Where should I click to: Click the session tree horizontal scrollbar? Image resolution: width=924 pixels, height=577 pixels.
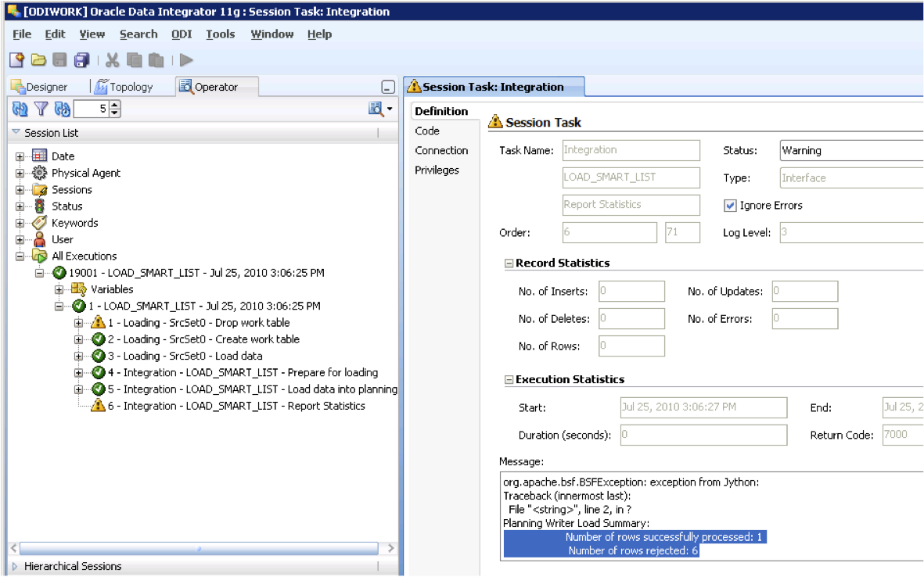pos(199,548)
